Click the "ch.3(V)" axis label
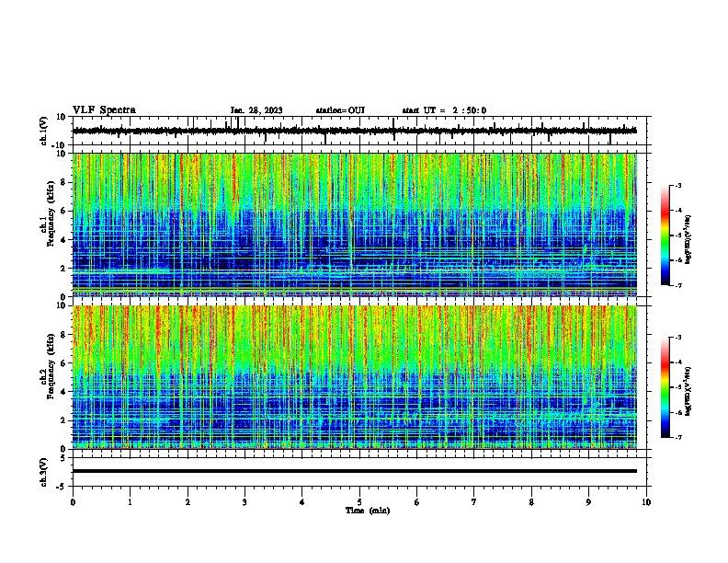This screenshot has height=563, width=728. click(44, 473)
